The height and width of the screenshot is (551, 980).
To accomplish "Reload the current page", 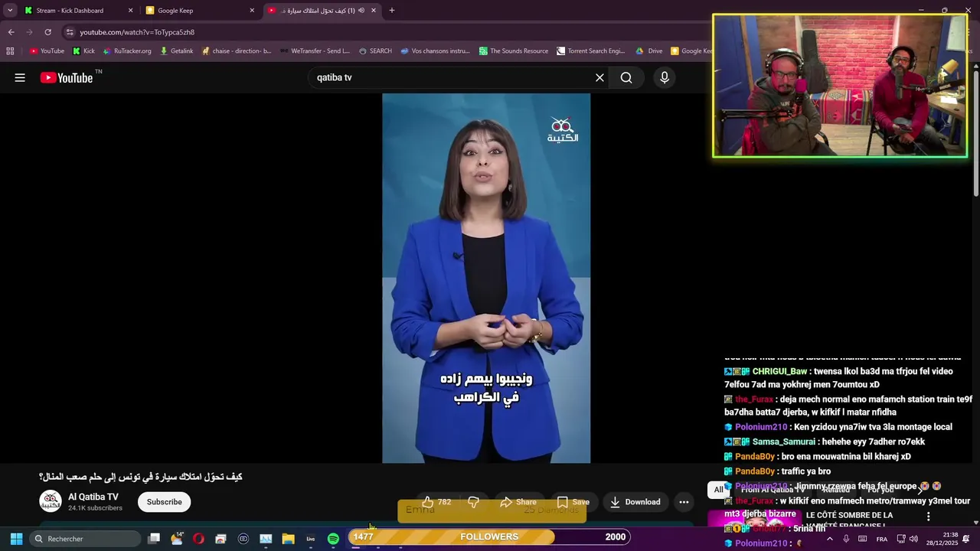I will click(47, 32).
